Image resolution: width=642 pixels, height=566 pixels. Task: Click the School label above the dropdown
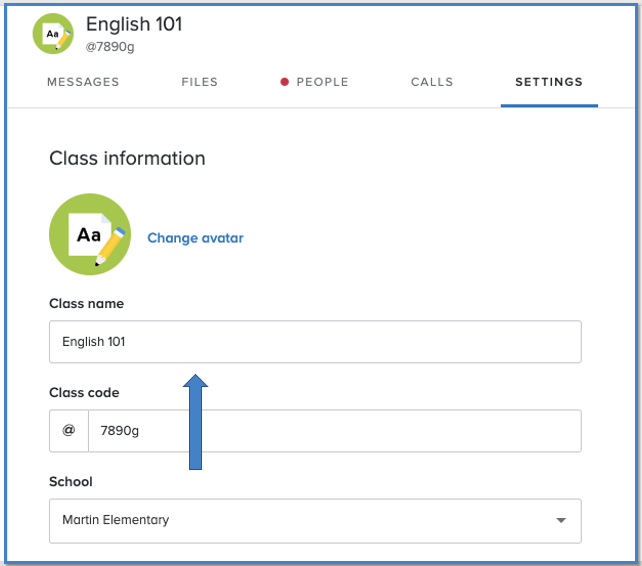pos(71,482)
